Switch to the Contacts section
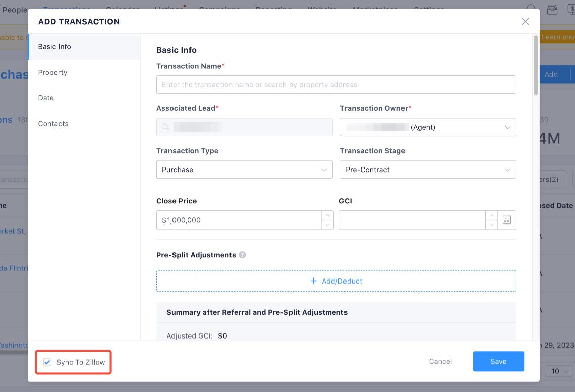 pos(53,123)
